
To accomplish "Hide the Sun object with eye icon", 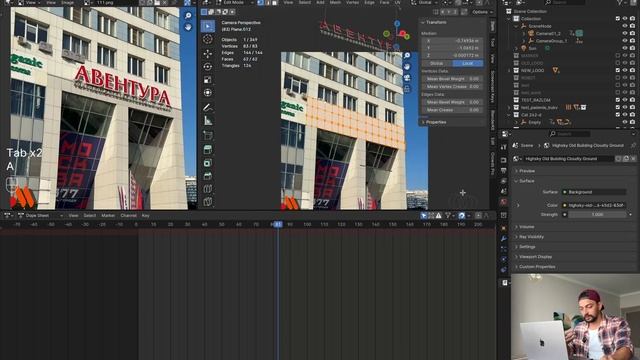I will point(625,48).
